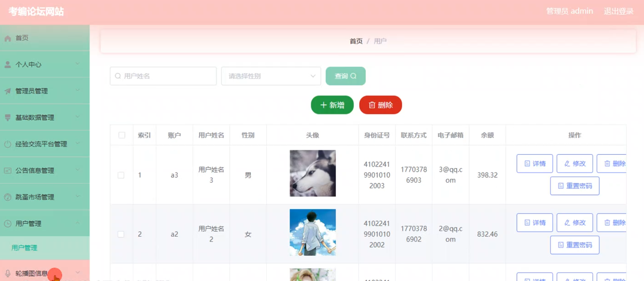The width and height of the screenshot is (644, 281).
Task: Click the green 新增 button
Action: pos(332,105)
